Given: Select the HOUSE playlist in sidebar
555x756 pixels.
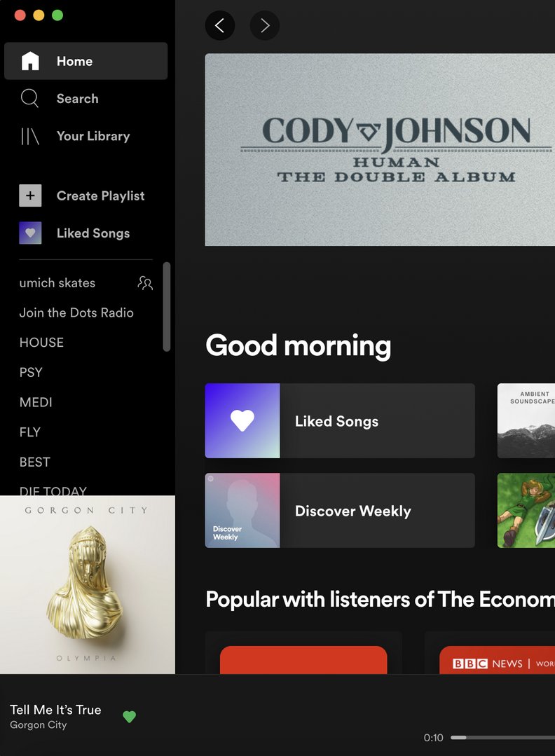Looking at the screenshot, I should [x=41, y=343].
